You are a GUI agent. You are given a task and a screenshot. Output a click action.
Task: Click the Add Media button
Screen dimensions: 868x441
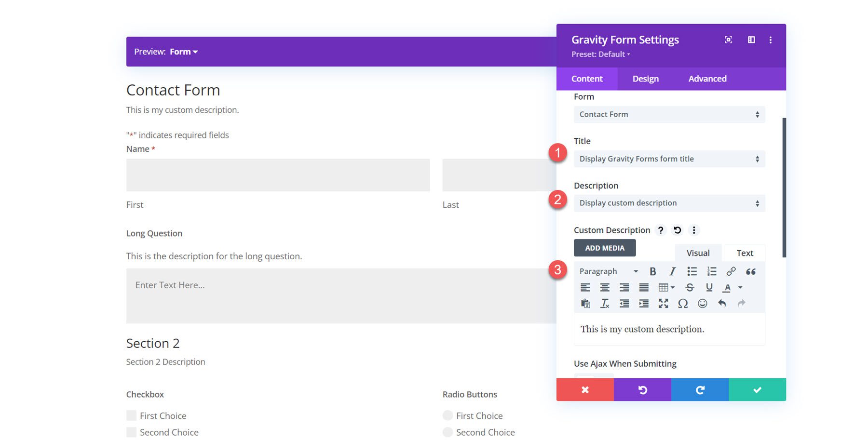[x=604, y=248]
